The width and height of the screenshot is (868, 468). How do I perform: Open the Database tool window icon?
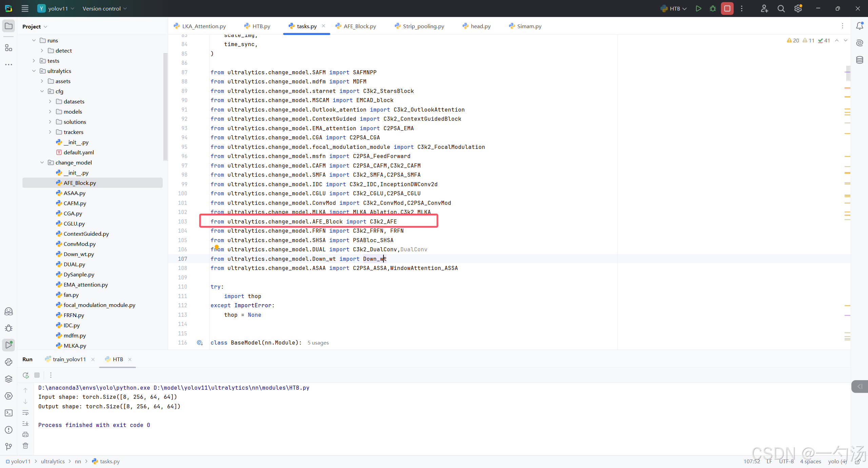pos(860,60)
